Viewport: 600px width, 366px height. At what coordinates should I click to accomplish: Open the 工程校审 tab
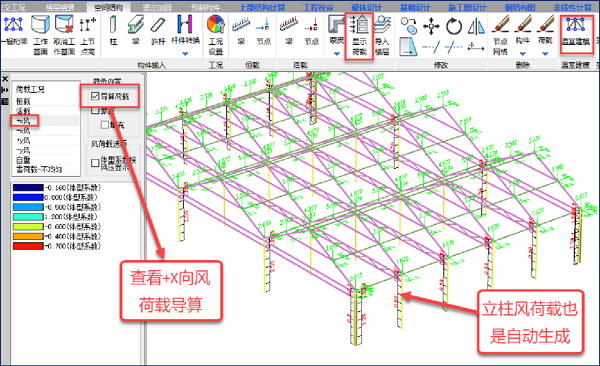[318, 7]
